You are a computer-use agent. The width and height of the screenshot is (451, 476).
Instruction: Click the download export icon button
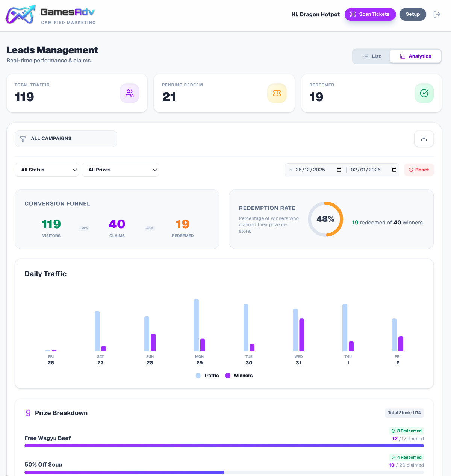[x=424, y=139]
